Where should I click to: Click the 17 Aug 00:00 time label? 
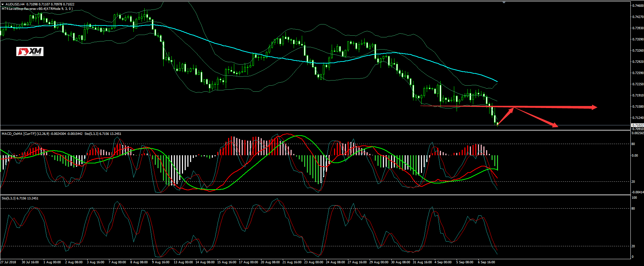click(x=249, y=262)
